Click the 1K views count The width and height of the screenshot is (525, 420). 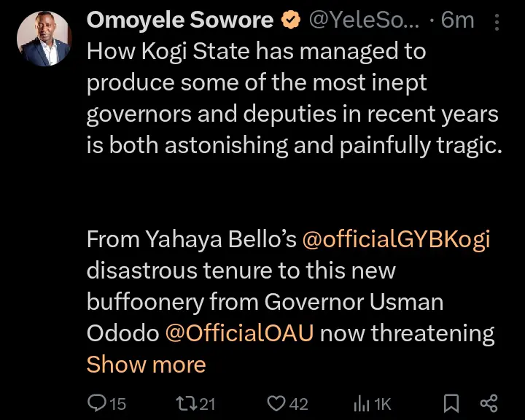pyautogui.click(x=383, y=403)
